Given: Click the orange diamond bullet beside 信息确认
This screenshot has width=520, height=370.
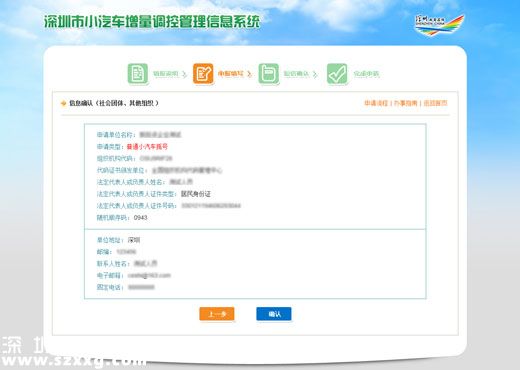Looking at the screenshot, I should click(63, 104).
